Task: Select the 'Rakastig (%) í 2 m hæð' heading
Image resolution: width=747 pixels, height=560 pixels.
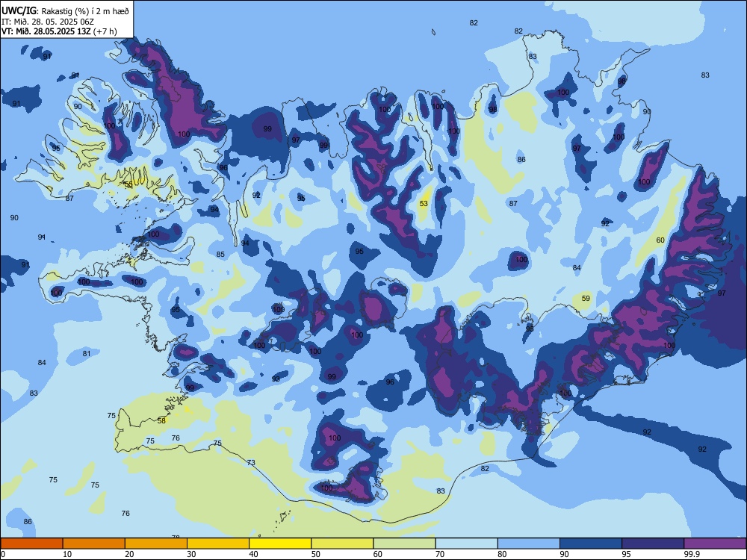Action: (x=85, y=11)
